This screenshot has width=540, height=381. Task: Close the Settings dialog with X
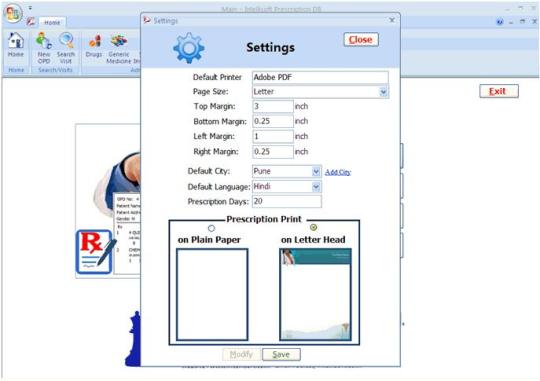392,20
